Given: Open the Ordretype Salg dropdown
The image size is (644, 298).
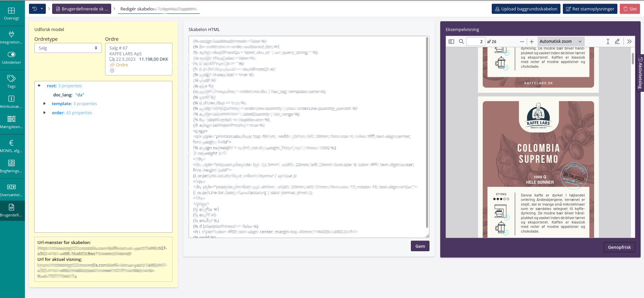Looking at the screenshot, I should (68, 48).
